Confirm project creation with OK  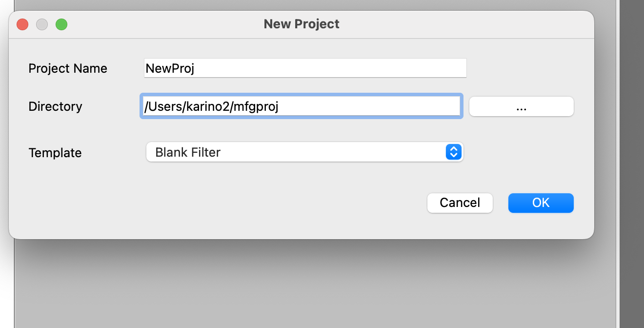point(541,203)
